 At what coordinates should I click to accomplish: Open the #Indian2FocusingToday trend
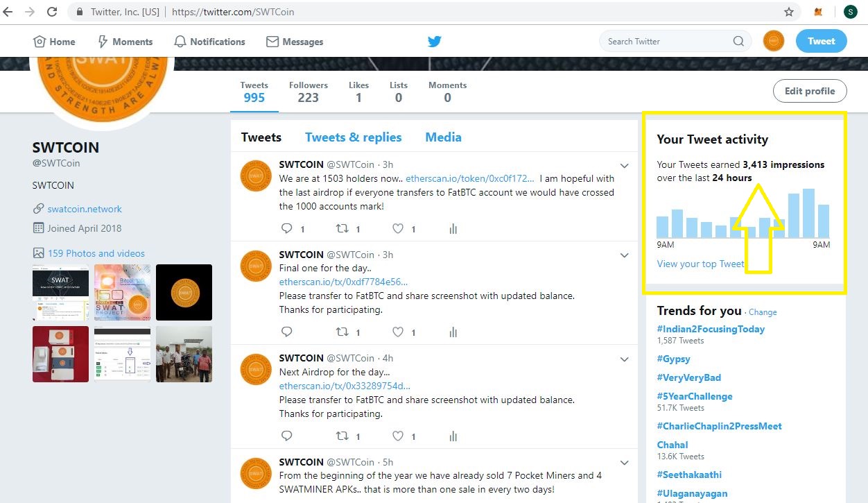tap(711, 329)
